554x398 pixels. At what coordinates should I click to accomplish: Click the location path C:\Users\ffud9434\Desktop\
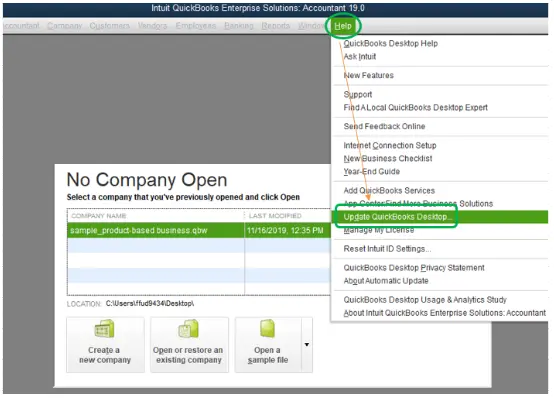point(150,304)
